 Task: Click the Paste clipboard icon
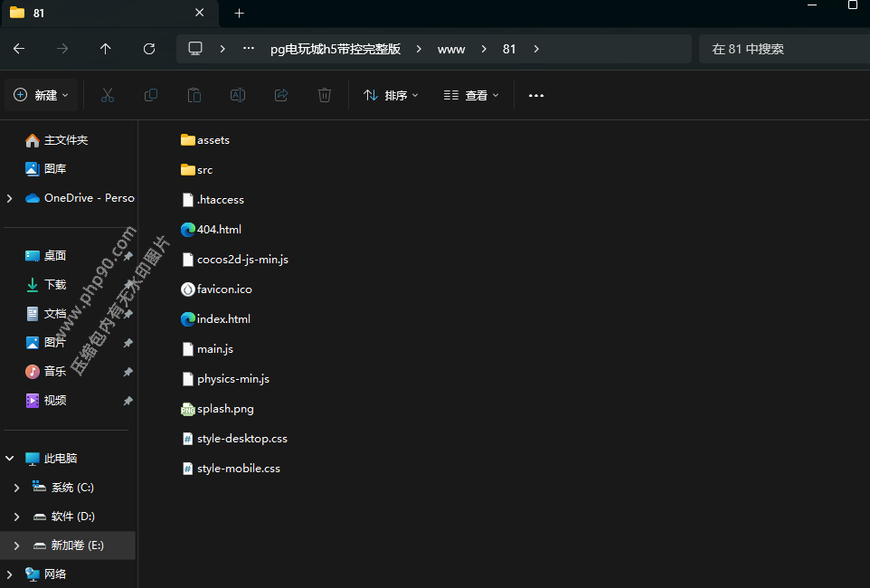click(194, 95)
